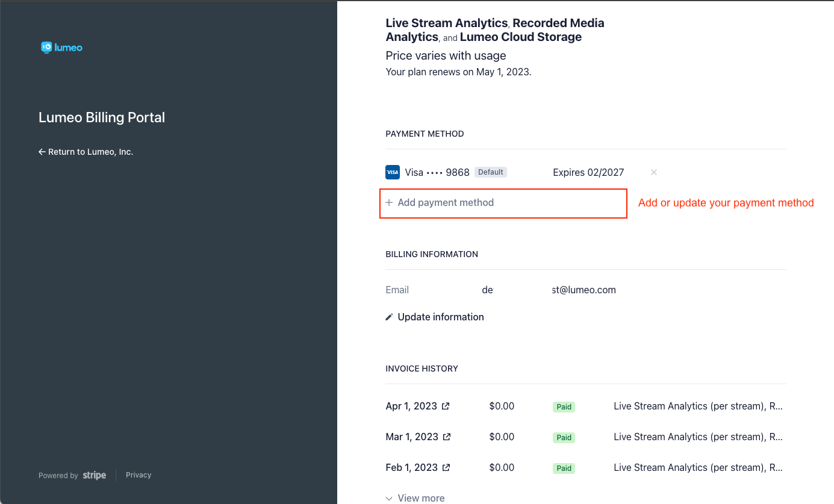The image size is (834, 504).
Task: Click Visa •••• 9868 card text
Action: point(437,172)
